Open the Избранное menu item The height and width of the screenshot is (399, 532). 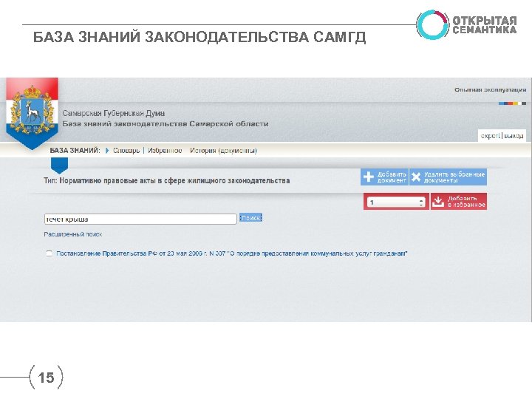(165, 151)
